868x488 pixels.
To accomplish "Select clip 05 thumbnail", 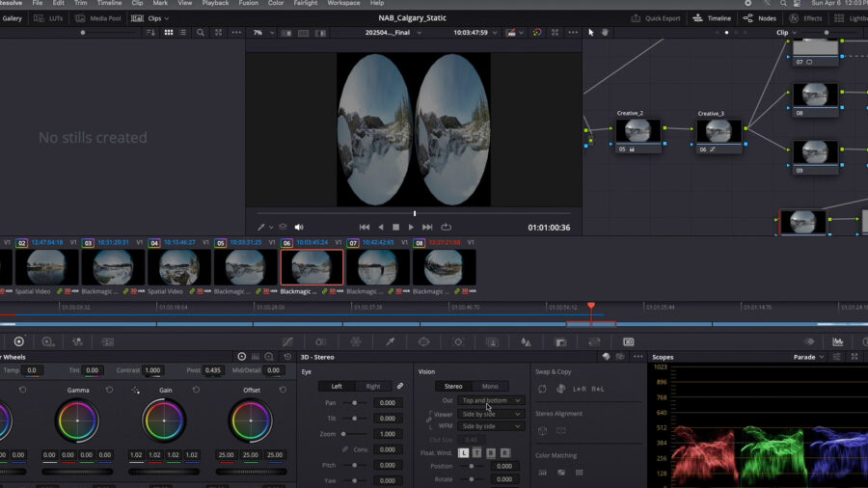I will click(245, 267).
